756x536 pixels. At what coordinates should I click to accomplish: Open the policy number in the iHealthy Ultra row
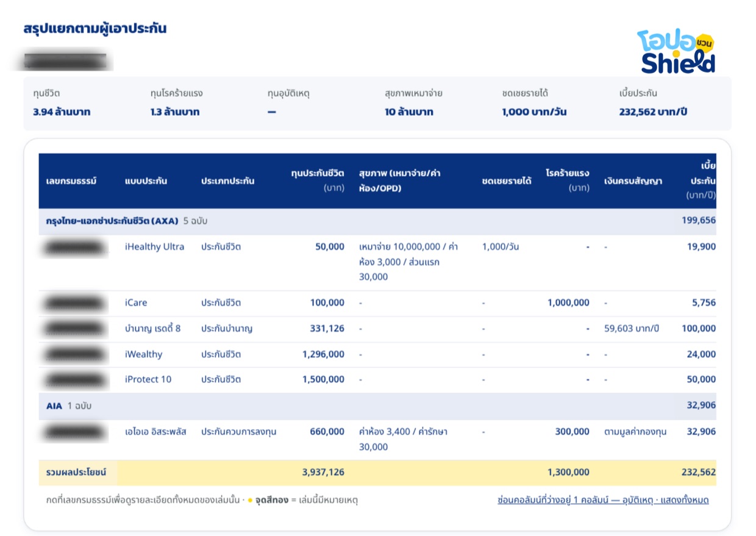(74, 248)
